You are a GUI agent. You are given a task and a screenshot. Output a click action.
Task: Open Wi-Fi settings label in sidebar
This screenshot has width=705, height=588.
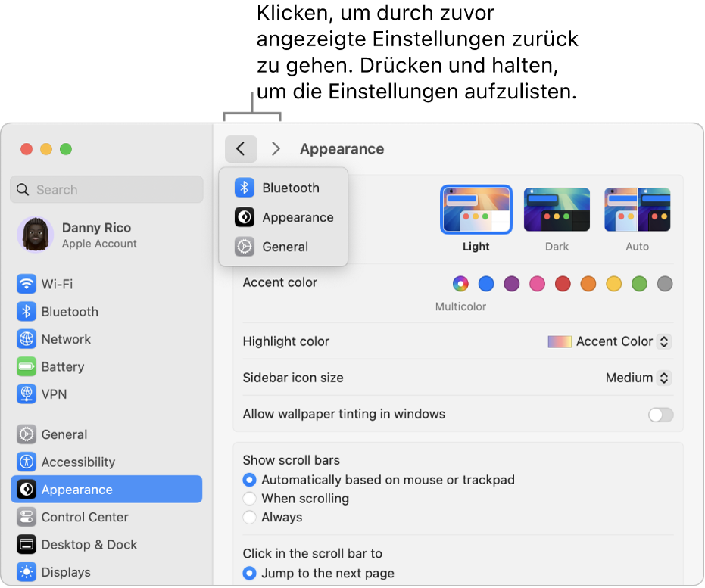coord(57,284)
